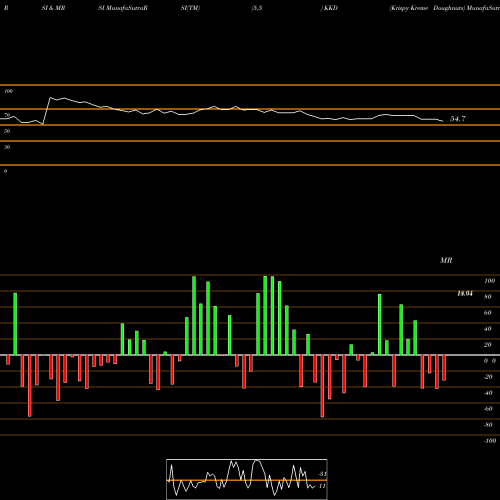Click the 18.94 value in MR panel

465,293
